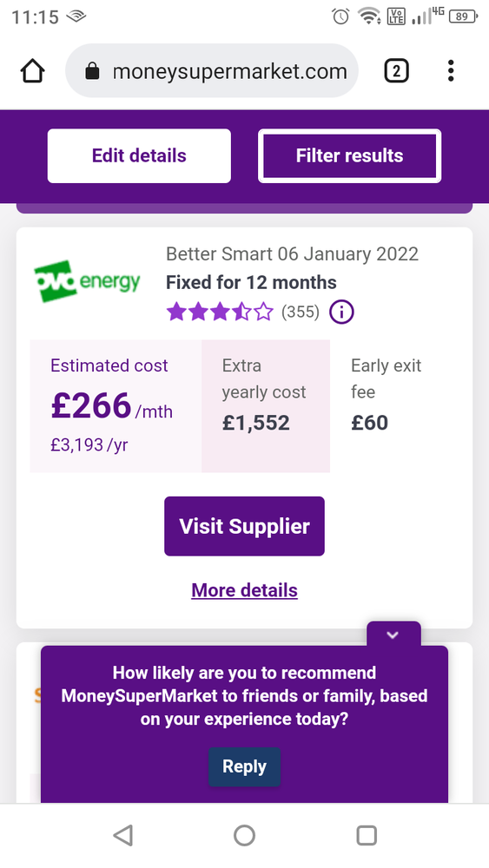This screenshot has width=489, height=868.
Task: Tap the (355) reviews count
Action: pos(301,312)
